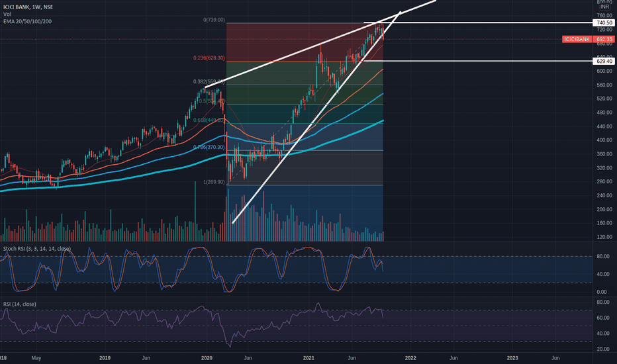This screenshot has width=617, height=364.
Task: Click the 760.00 price scale value
Action: click(x=604, y=16)
